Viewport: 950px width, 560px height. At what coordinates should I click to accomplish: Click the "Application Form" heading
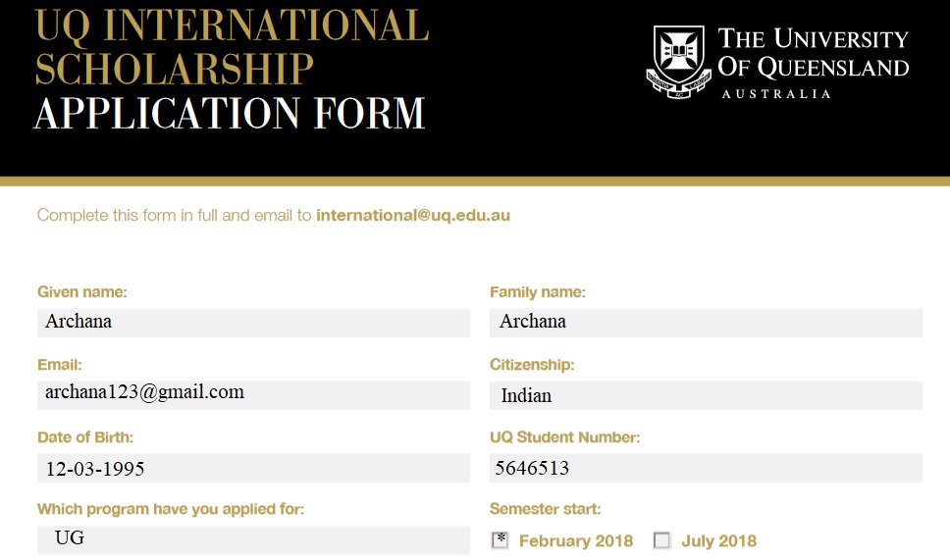pyautogui.click(x=230, y=114)
